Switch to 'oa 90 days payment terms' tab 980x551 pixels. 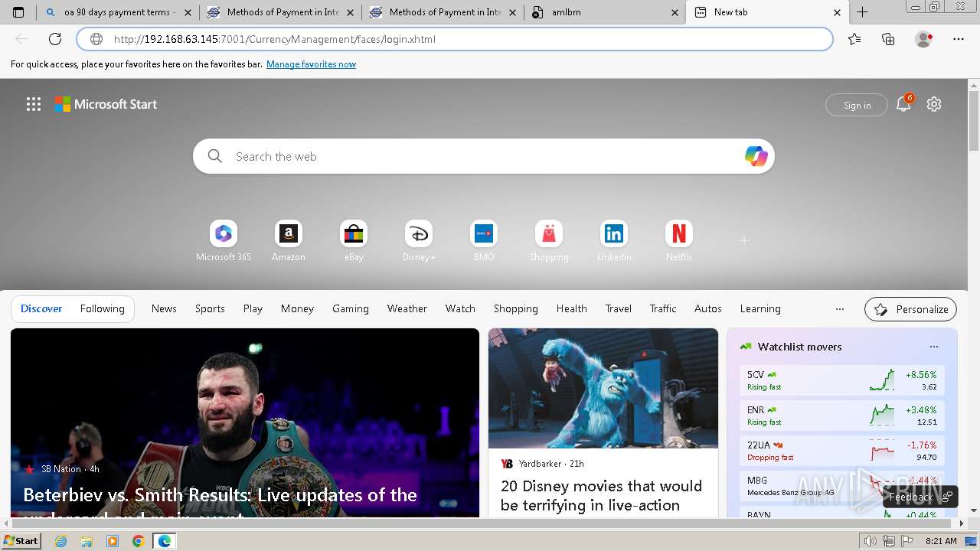pyautogui.click(x=118, y=12)
